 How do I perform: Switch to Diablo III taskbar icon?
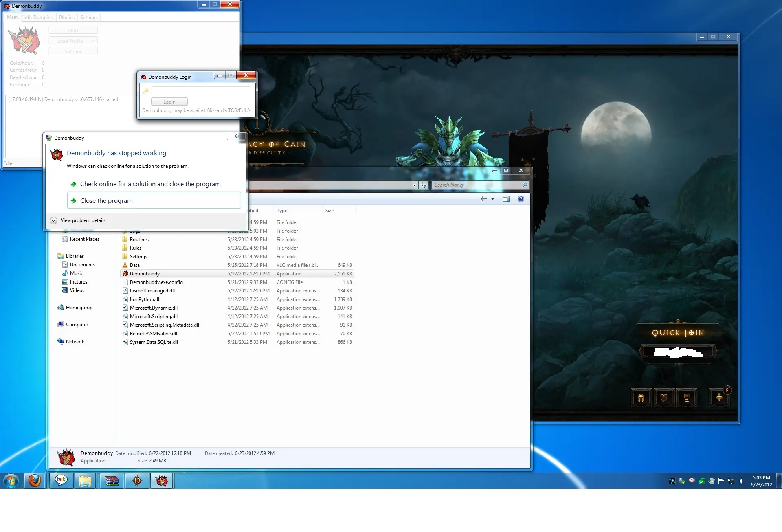137,481
